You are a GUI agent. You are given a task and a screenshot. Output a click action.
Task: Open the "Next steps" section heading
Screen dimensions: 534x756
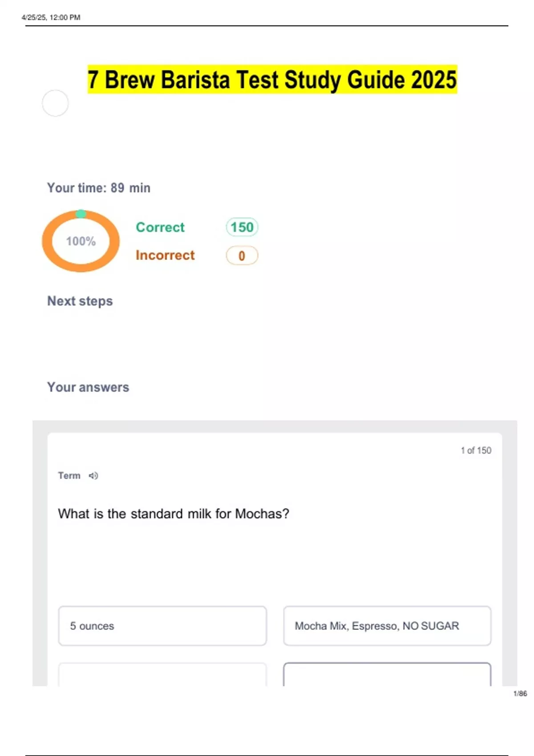[x=80, y=301]
